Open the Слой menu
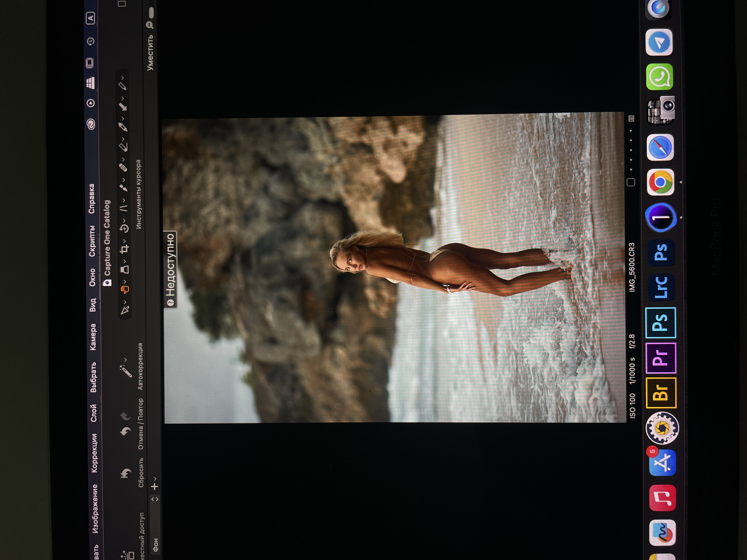747x560 pixels. (93, 413)
